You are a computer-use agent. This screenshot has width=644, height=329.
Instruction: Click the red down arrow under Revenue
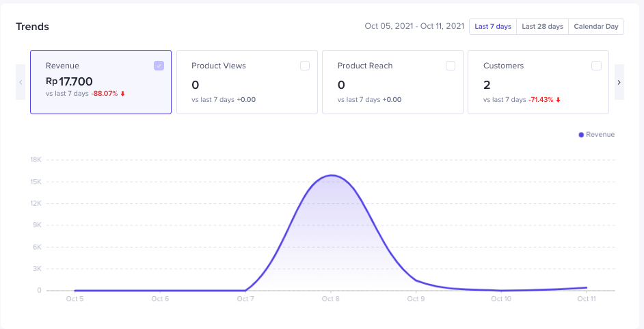pos(123,94)
